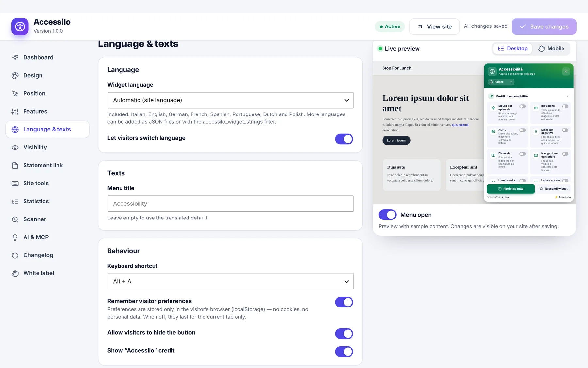The height and width of the screenshot is (368, 588).
Task: Click the View site button
Action: coord(434,26)
